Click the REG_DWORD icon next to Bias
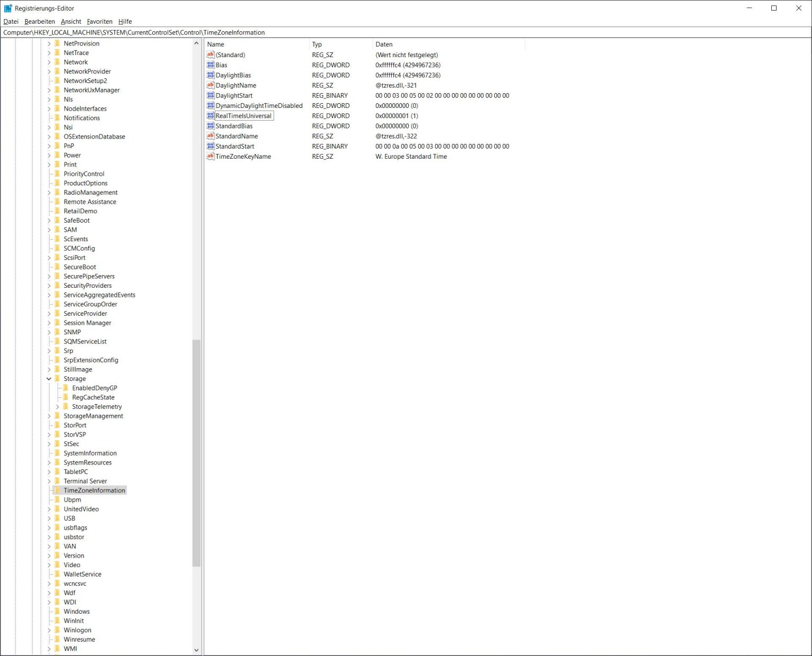Image resolution: width=812 pixels, height=656 pixels. (x=210, y=65)
